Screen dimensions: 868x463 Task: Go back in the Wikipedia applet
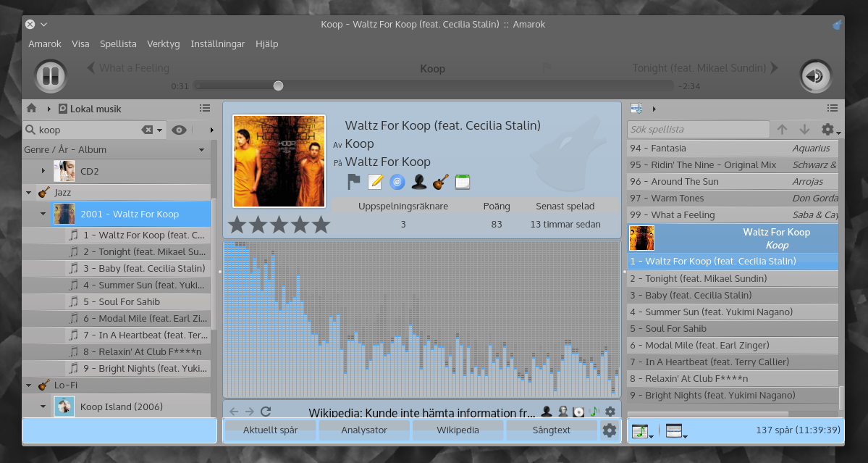tap(234, 412)
